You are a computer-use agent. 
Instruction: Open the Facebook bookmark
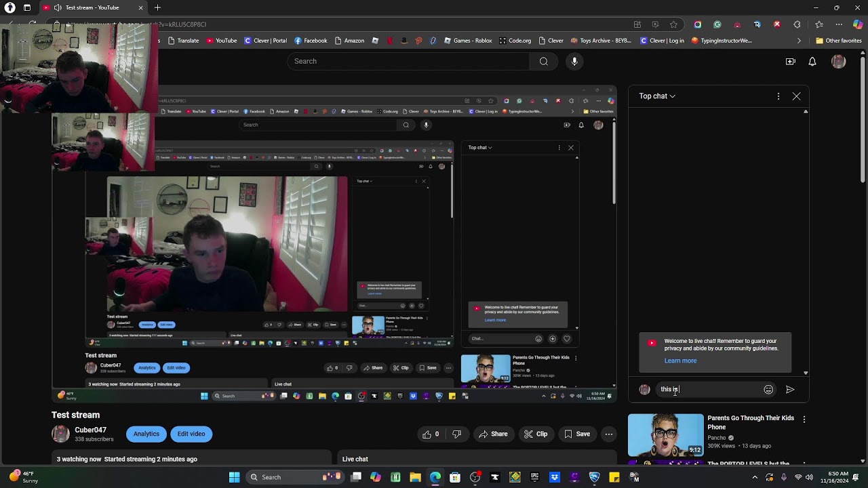(x=311, y=41)
